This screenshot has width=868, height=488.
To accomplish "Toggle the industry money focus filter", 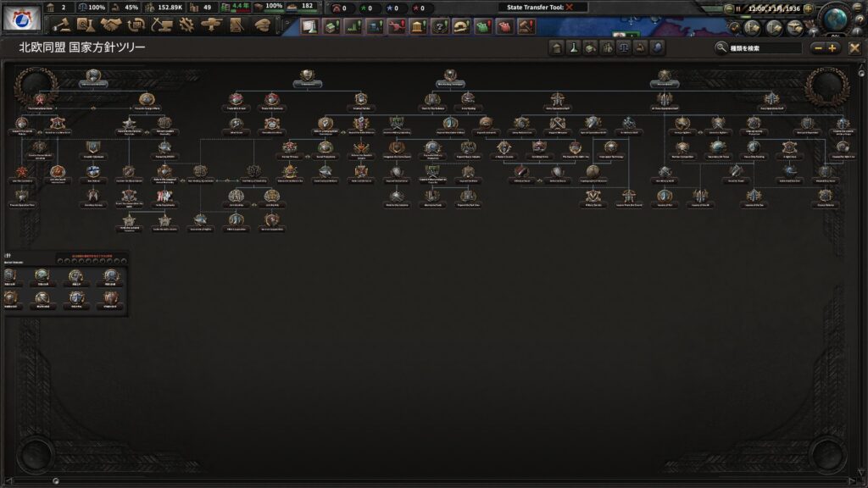I will pos(590,48).
